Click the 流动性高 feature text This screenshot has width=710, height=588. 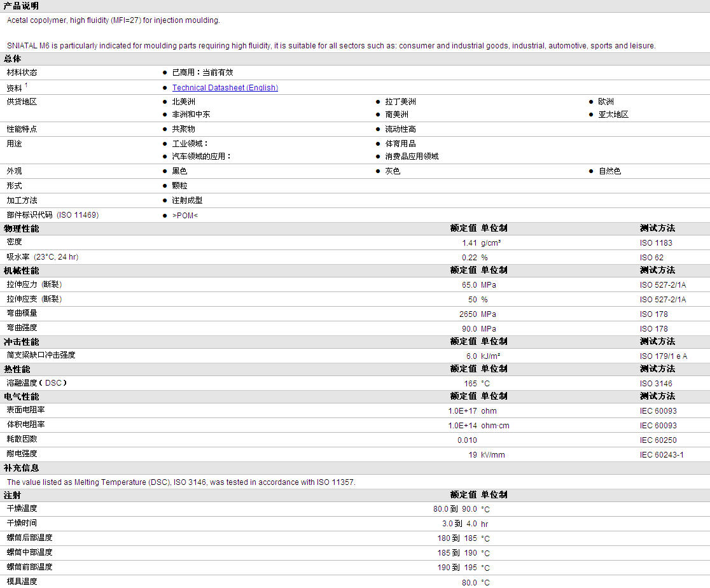coord(400,129)
